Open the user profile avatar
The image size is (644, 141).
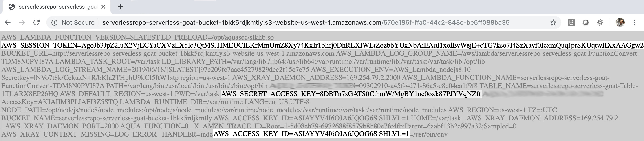[620, 22]
